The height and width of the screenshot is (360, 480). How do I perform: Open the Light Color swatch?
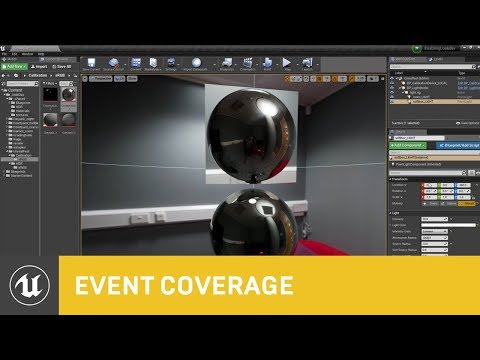coord(448,225)
